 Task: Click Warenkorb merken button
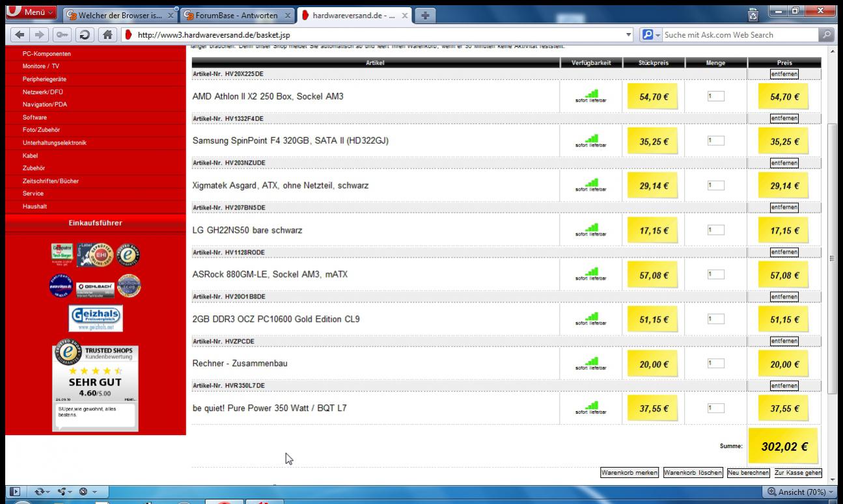click(629, 473)
